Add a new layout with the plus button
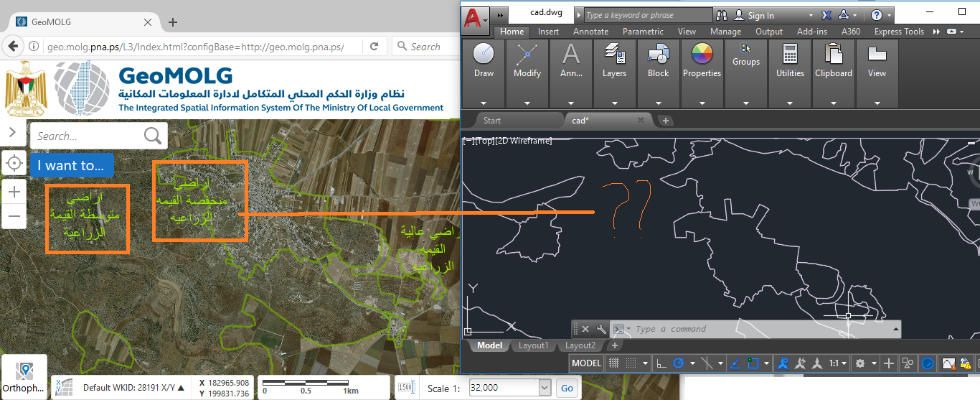The image size is (980, 400). [614, 345]
